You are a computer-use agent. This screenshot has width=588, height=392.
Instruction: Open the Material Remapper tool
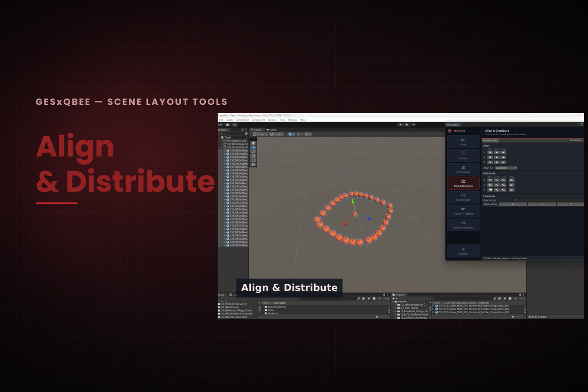pos(463,224)
